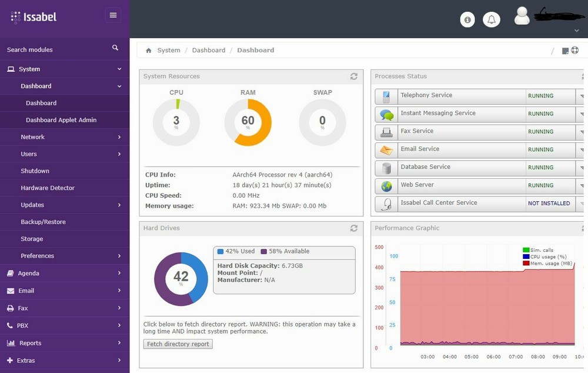Expand the PBX menu

coord(65,325)
